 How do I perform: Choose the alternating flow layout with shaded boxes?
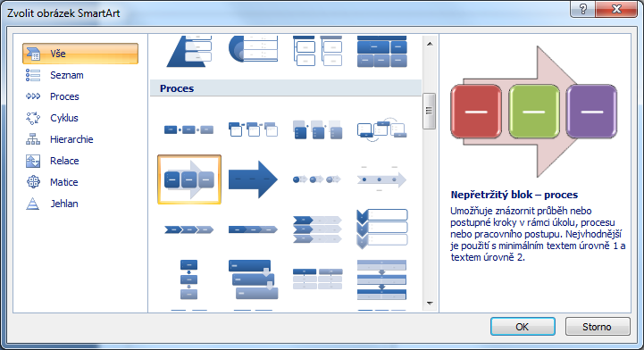pos(317,129)
